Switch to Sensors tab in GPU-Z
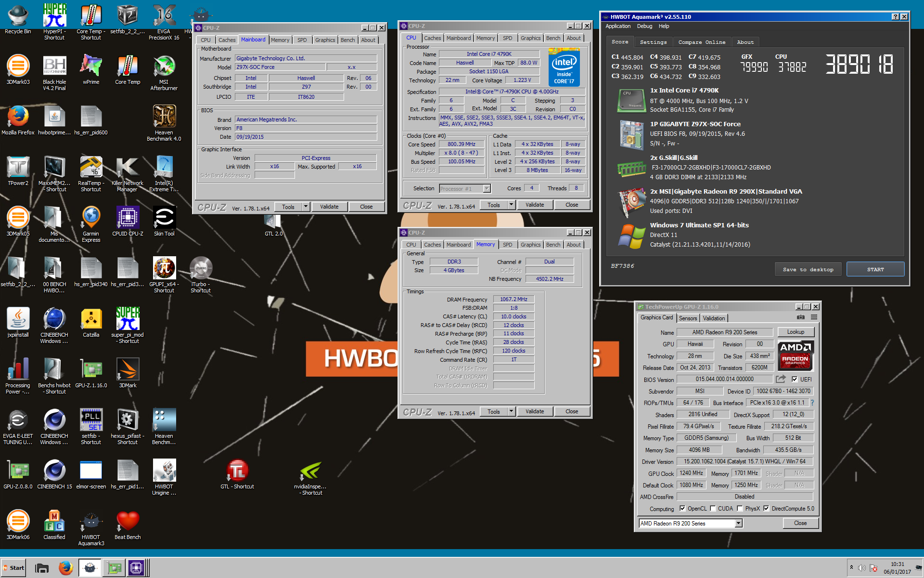This screenshot has width=924, height=578. [688, 318]
